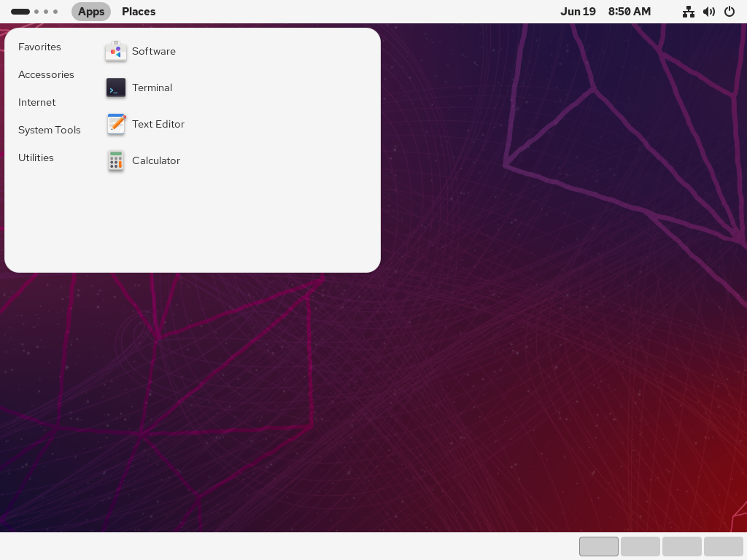Image resolution: width=747 pixels, height=560 pixels.
Task: Choose the Utilities category
Action: pos(36,157)
